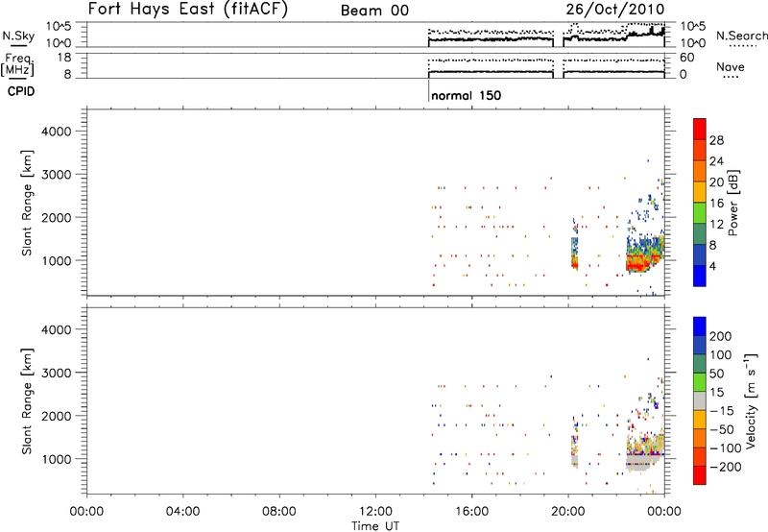
Task: Click the '16:00' time tick label
Action: [x=471, y=512]
